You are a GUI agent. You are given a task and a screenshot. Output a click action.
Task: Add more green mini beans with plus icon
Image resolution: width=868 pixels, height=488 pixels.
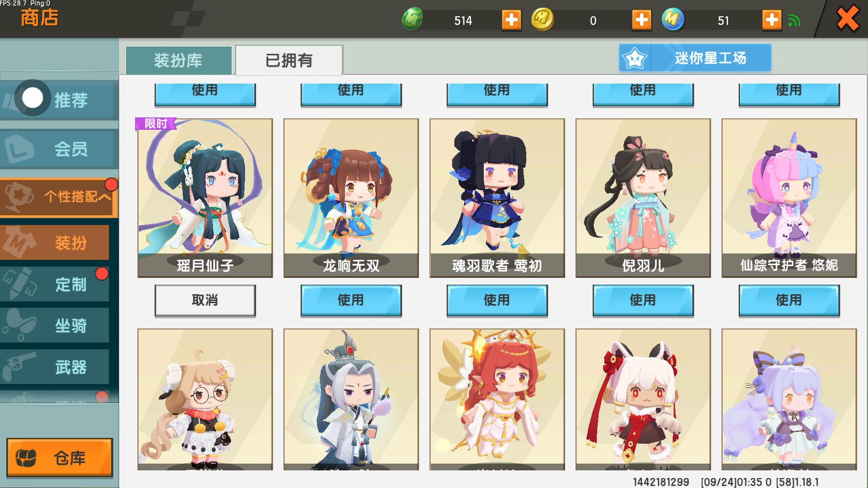coord(511,20)
